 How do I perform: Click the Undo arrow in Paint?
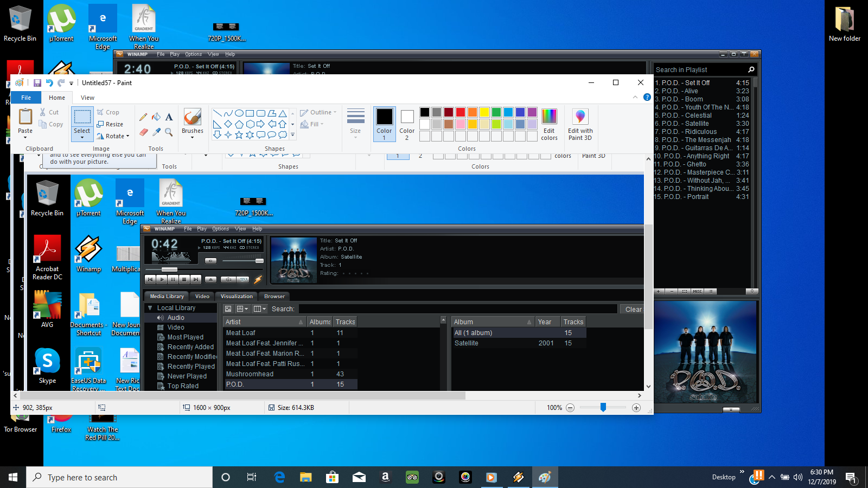[x=49, y=83]
